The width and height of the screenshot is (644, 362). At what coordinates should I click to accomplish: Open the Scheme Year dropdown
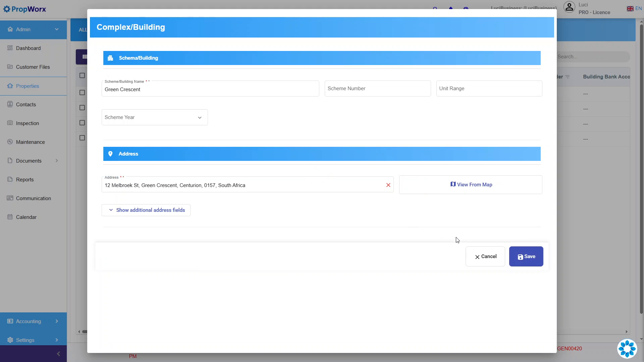155,117
